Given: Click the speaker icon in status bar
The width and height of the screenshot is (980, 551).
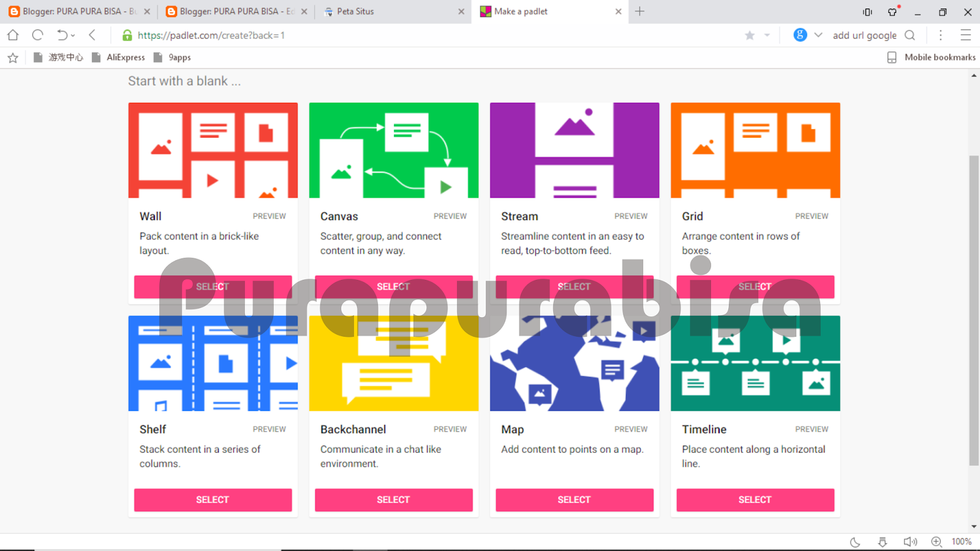Looking at the screenshot, I should (909, 542).
